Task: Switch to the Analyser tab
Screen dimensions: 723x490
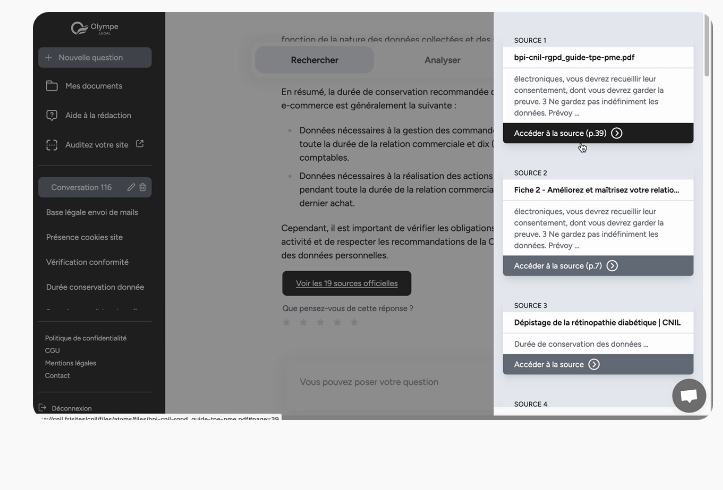Action: pyautogui.click(x=442, y=60)
